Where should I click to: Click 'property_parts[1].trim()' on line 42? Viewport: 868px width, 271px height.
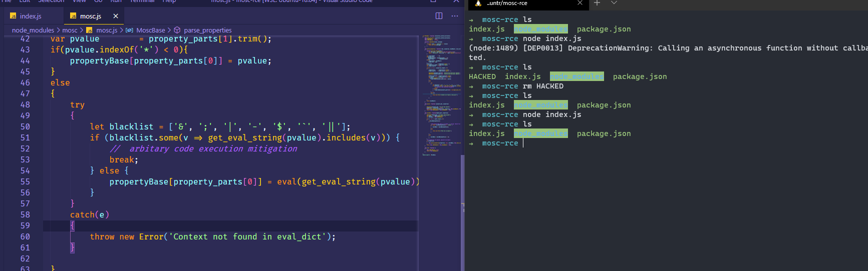click(208, 38)
